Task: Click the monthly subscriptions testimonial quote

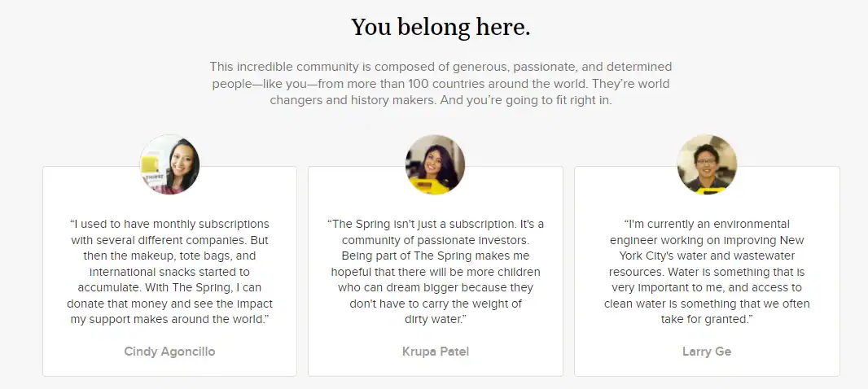Action: click(169, 273)
